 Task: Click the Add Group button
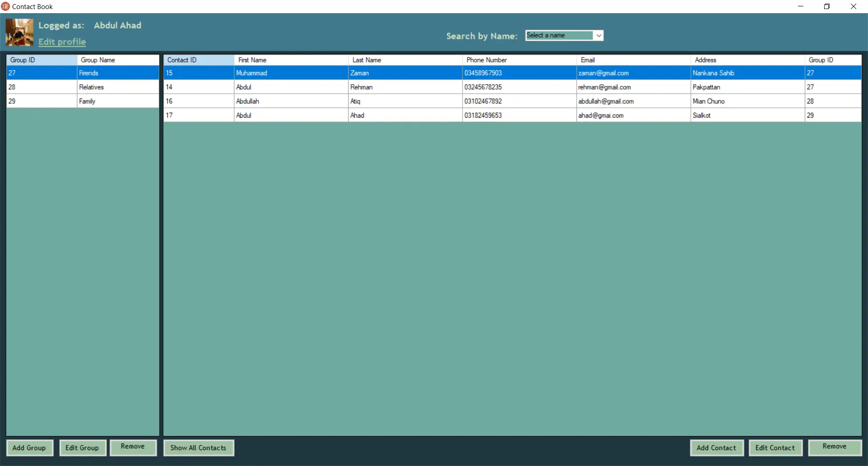pyautogui.click(x=29, y=448)
